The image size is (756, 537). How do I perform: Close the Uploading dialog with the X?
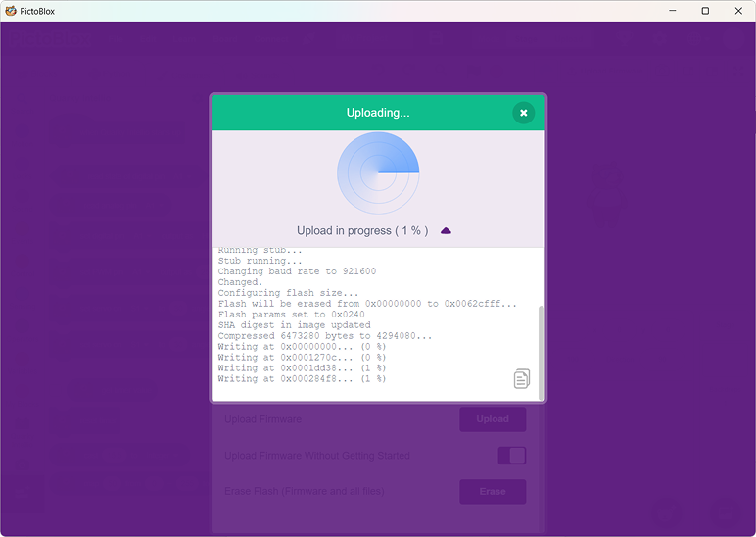pyautogui.click(x=523, y=113)
